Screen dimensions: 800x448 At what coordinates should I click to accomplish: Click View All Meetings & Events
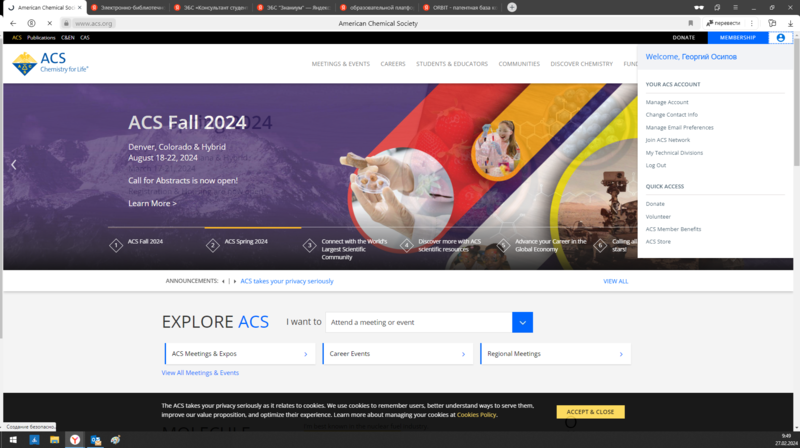[200, 373]
